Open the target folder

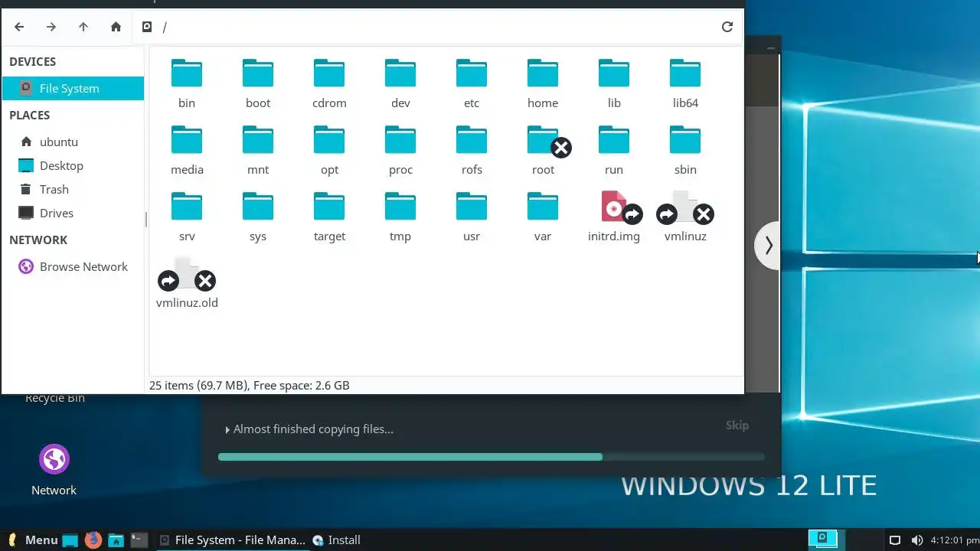[329, 217]
